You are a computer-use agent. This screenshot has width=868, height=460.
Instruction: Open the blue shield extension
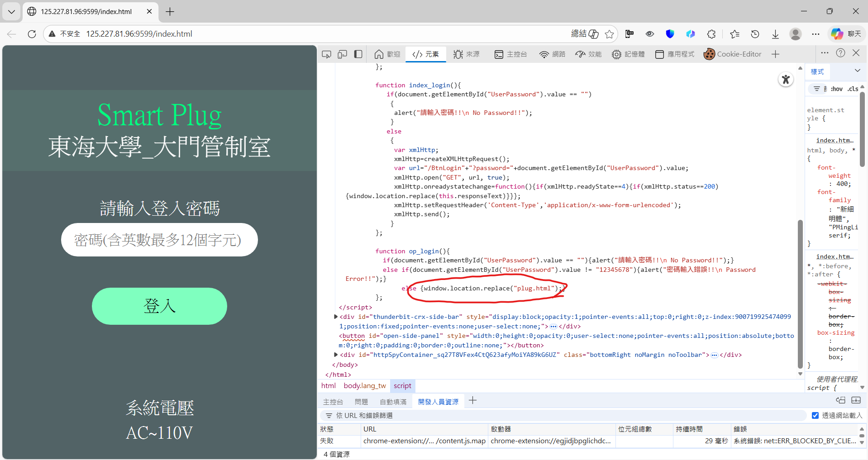(x=670, y=34)
